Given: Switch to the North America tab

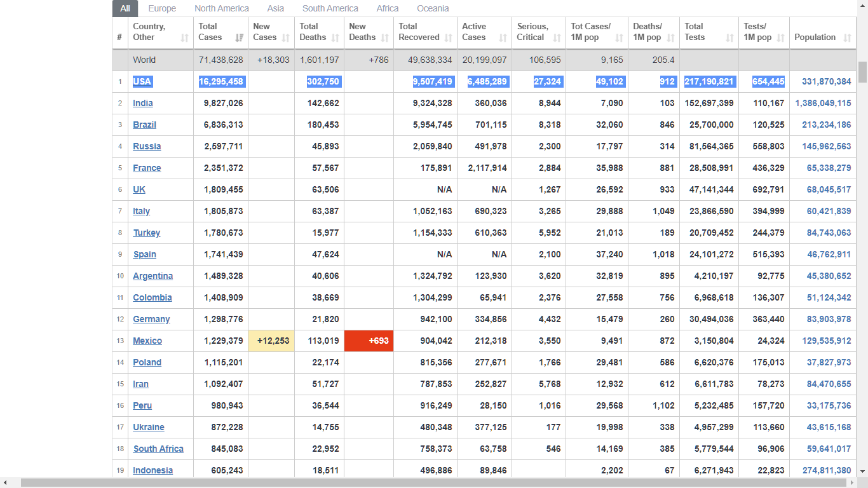Looking at the screenshot, I should coord(222,8).
